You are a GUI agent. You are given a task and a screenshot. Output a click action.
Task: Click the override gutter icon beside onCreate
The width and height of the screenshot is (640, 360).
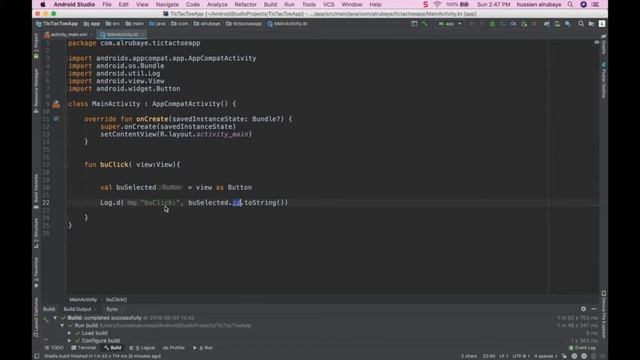(x=56, y=119)
